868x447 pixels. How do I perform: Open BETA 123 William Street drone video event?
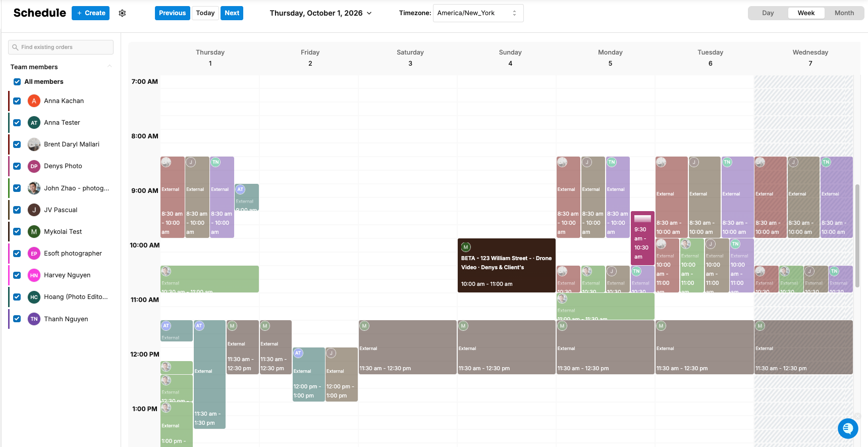(x=507, y=265)
